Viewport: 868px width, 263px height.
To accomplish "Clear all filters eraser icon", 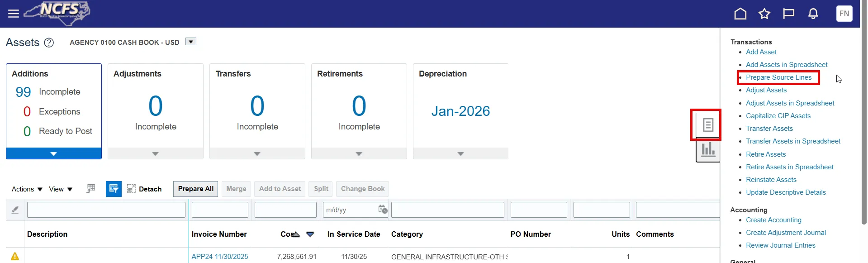I will (x=15, y=210).
